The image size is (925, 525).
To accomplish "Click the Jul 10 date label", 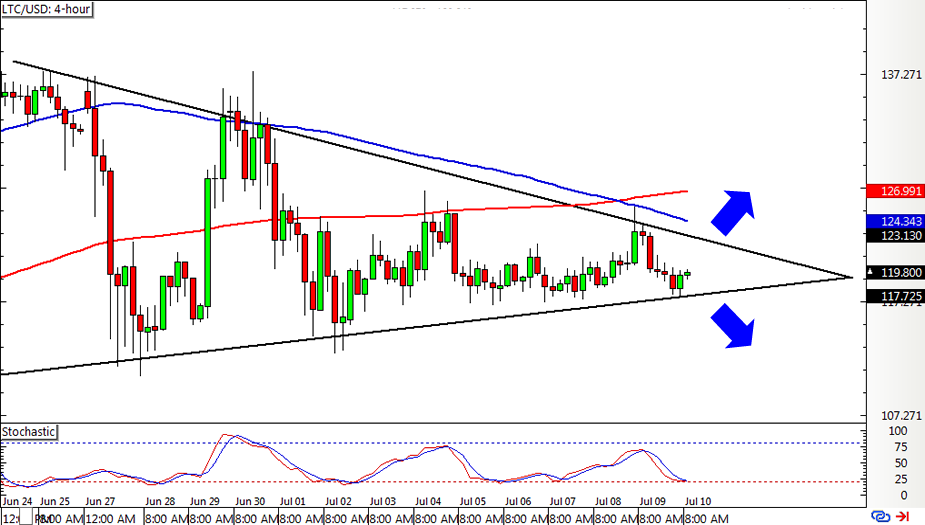I will pyautogui.click(x=698, y=501).
